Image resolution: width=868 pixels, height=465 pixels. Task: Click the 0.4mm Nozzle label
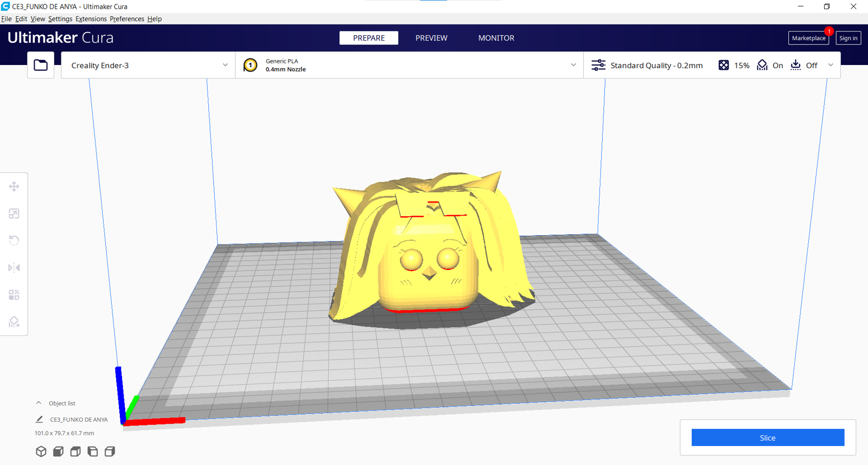click(x=286, y=69)
